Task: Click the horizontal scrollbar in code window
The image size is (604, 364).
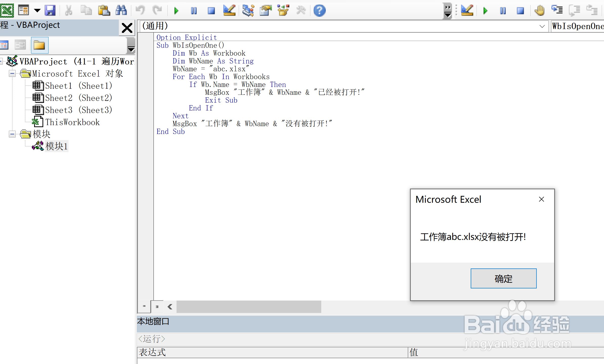Action: [x=249, y=307]
